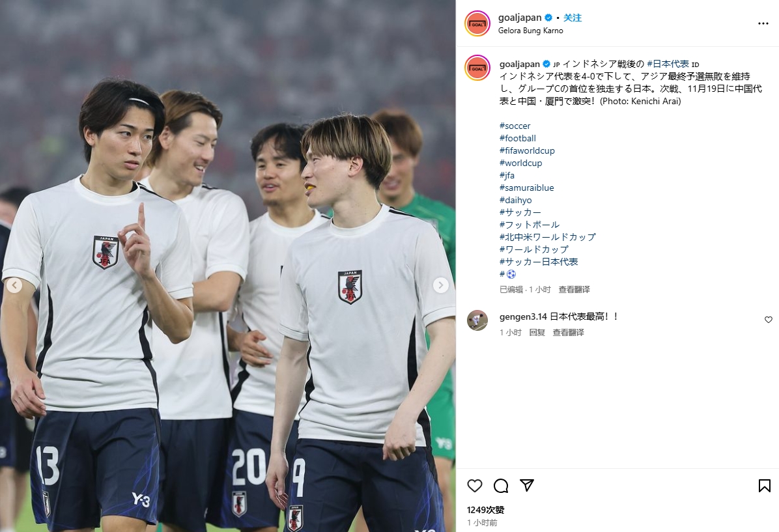Save post with bookmark icon
779x532 pixels.
tap(764, 485)
